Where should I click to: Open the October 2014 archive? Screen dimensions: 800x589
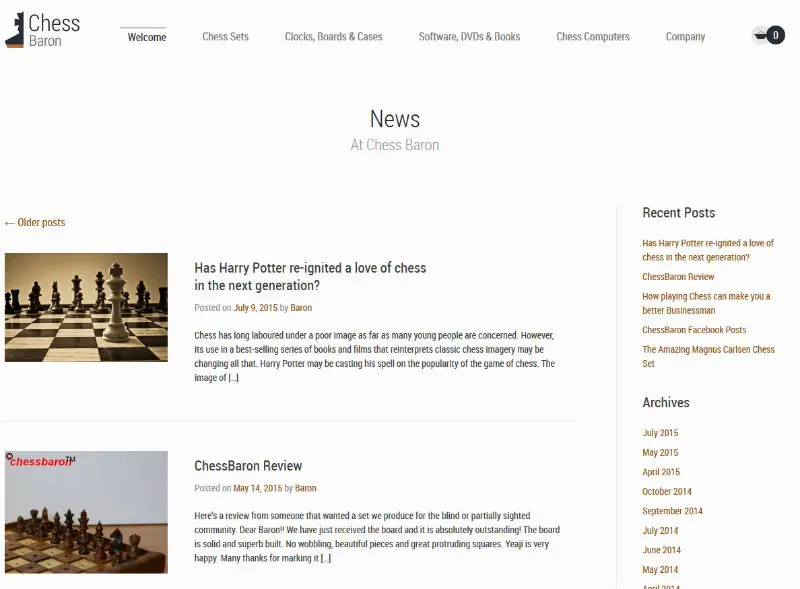pos(667,492)
